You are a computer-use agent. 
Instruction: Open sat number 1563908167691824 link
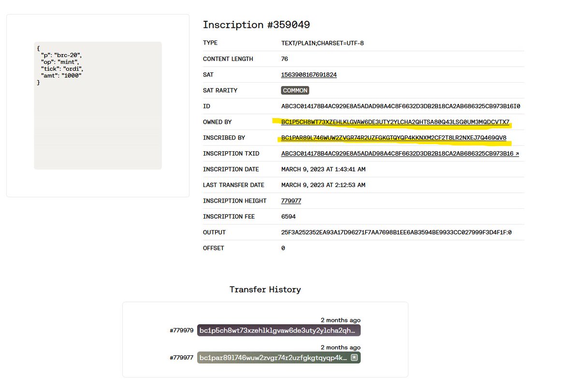coord(309,75)
